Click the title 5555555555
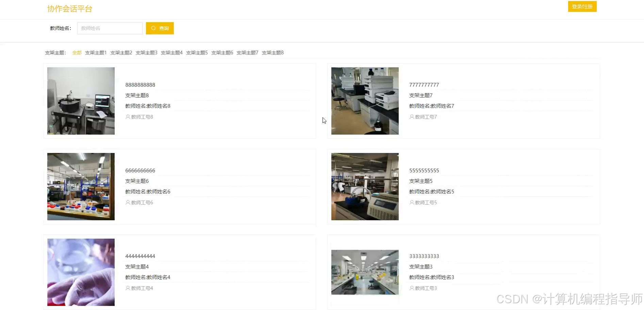Screen dimensions: 644x310 tap(424, 171)
